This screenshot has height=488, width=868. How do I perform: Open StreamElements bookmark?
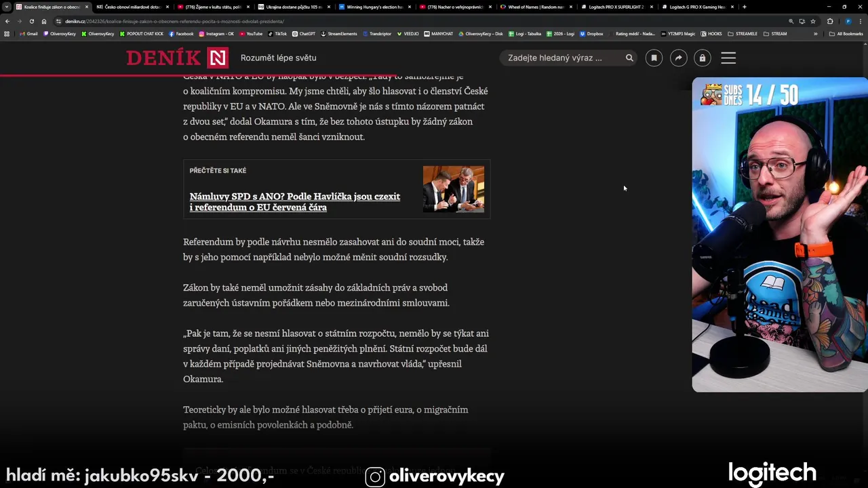339,33
